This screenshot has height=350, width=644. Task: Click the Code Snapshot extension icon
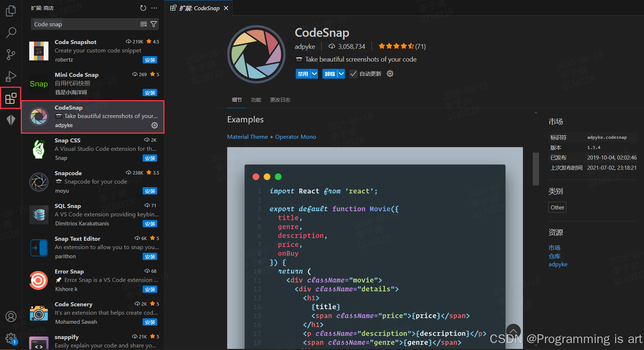39,51
